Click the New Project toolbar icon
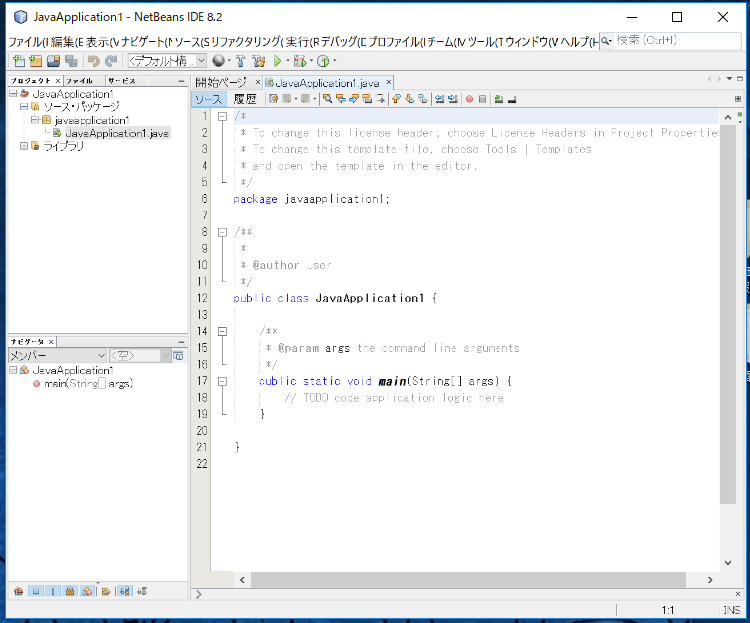This screenshot has width=750, height=623. tap(36, 61)
